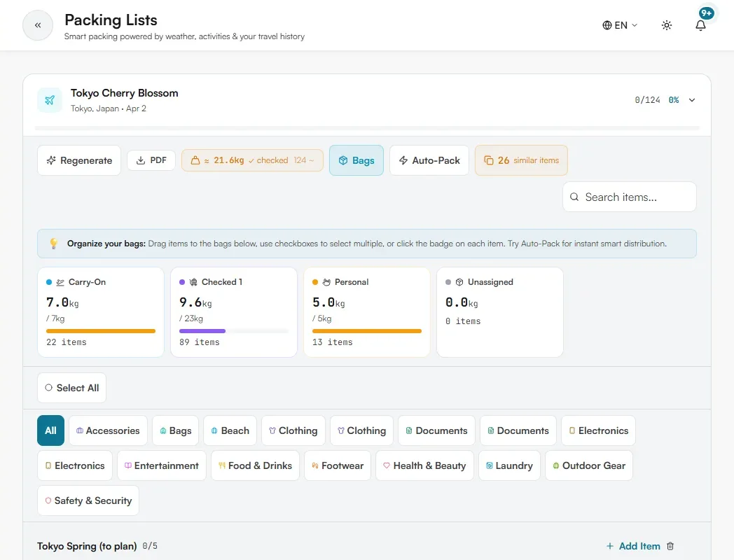This screenshot has height=560, width=734.
Task: Filter by the Accessories category
Action: point(108,430)
